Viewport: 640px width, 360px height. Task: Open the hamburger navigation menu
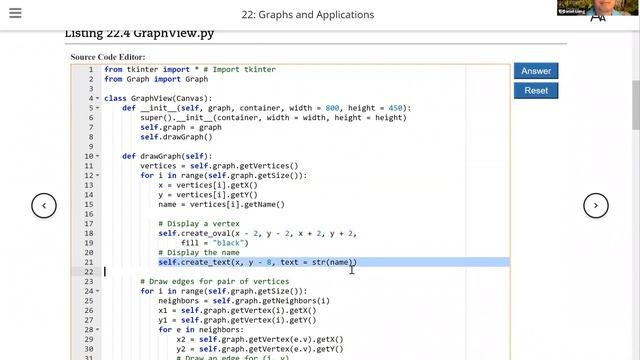click(x=15, y=13)
